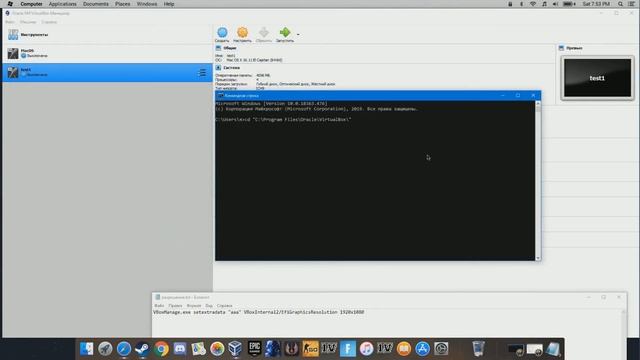Open Photos from the dock

pyautogui.click(x=217, y=349)
